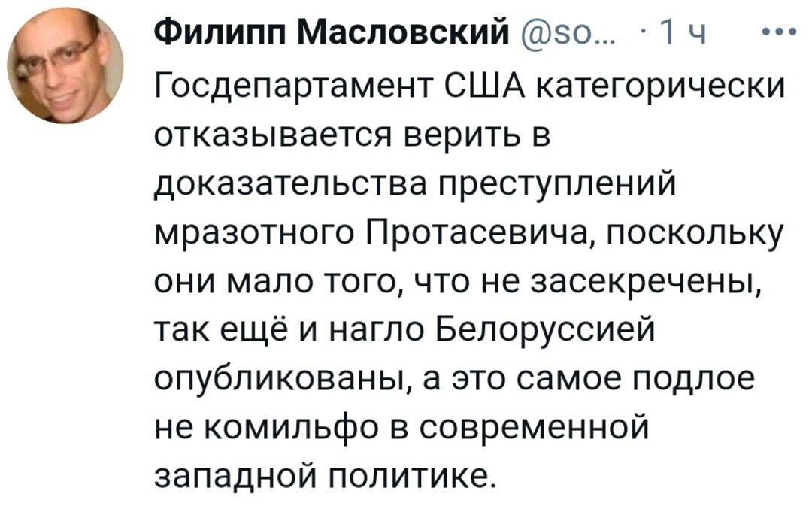
Task: Click the word преступлений in the tweet
Action: click(x=558, y=186)
